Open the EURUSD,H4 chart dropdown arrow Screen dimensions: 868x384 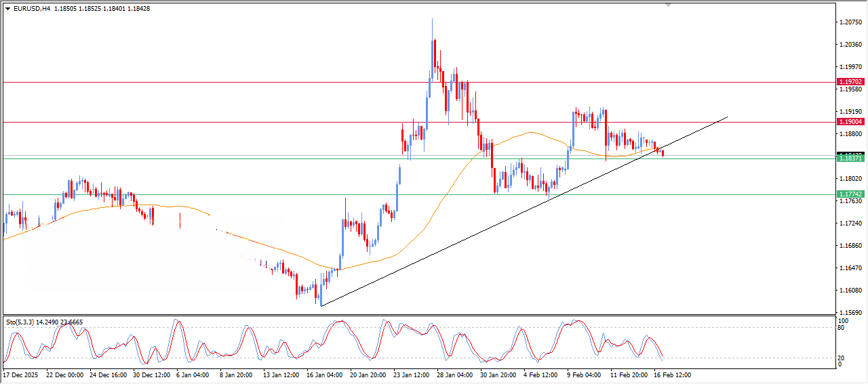click(x=7, y=8)
